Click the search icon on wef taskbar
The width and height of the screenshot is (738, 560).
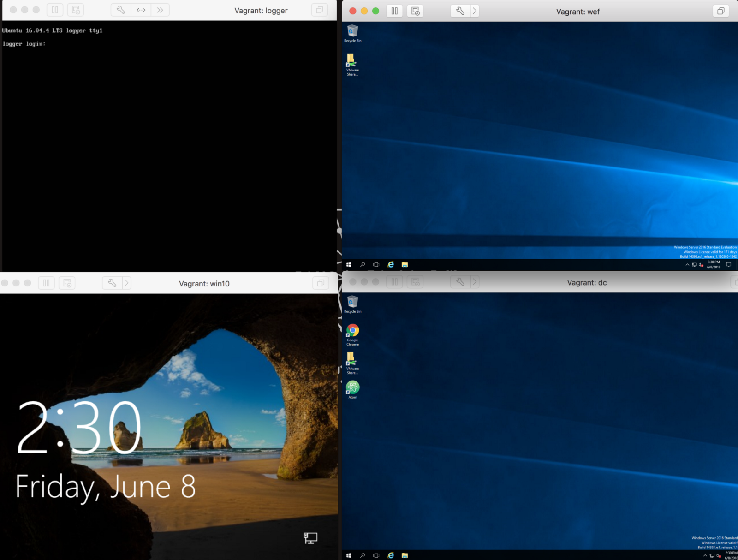(x=363, y=265)
